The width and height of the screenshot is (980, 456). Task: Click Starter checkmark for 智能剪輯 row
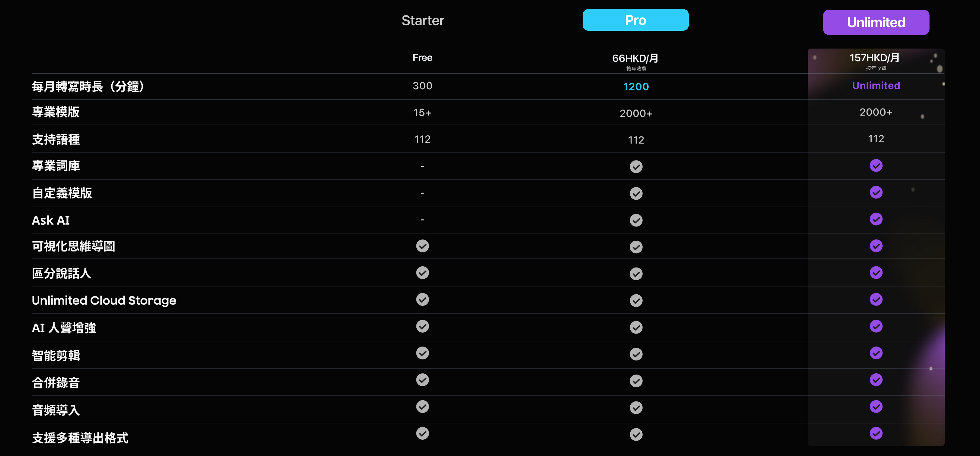pos(422,353)
